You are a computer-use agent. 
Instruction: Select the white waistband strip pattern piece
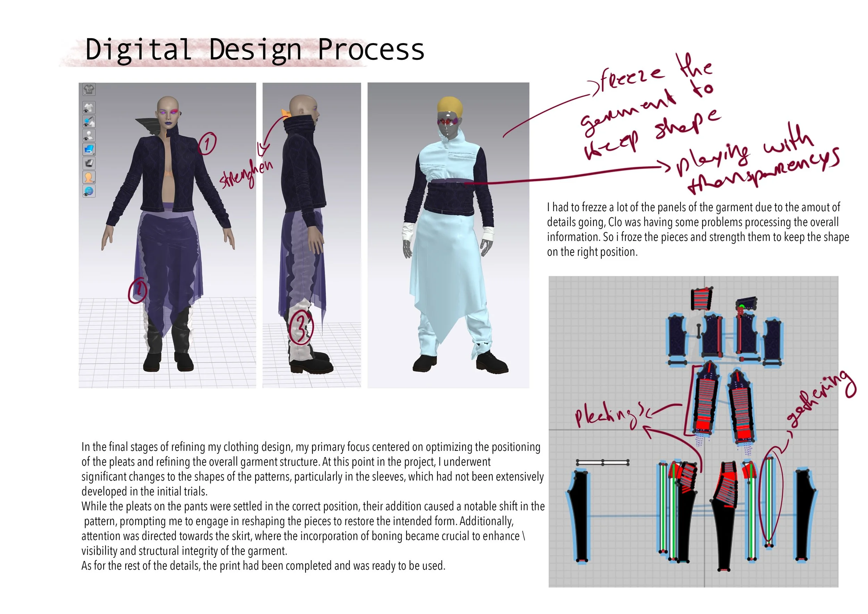tap(603, 462)
